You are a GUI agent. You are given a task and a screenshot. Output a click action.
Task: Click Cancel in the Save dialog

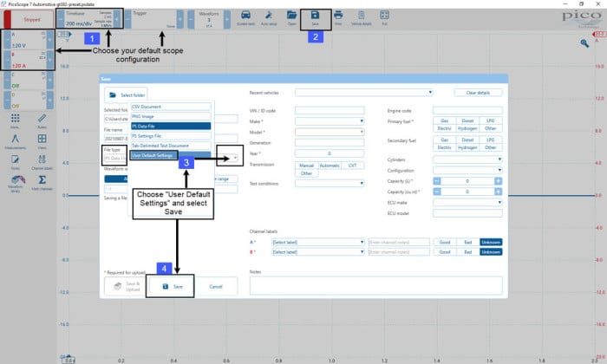click(x=216, y=286)
